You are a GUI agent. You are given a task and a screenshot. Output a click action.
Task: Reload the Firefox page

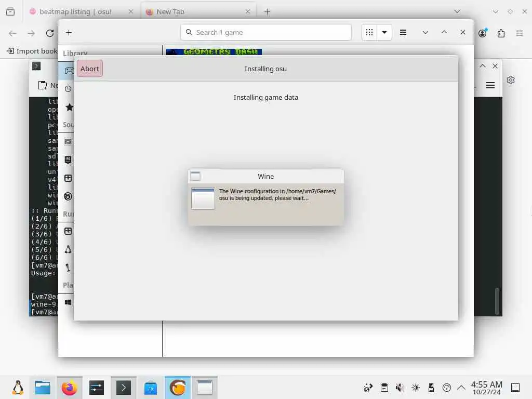pyautogui.click(x=50, y=33)
